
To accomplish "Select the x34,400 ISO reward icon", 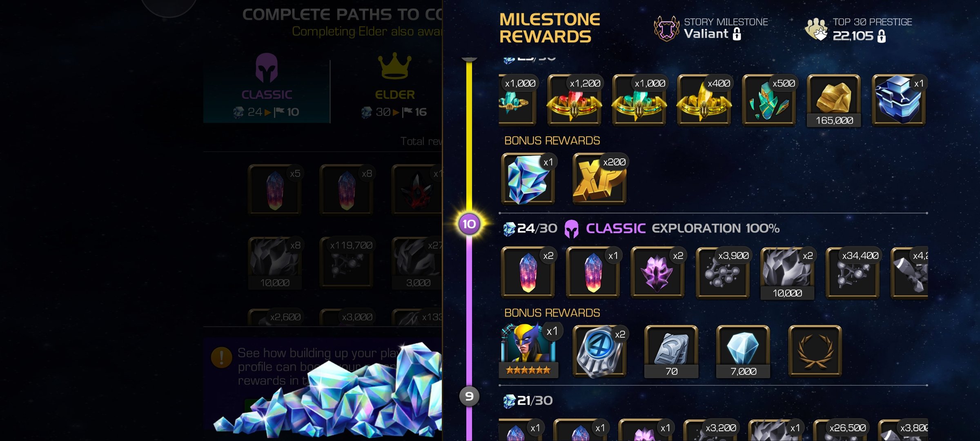I will [853, 273].
